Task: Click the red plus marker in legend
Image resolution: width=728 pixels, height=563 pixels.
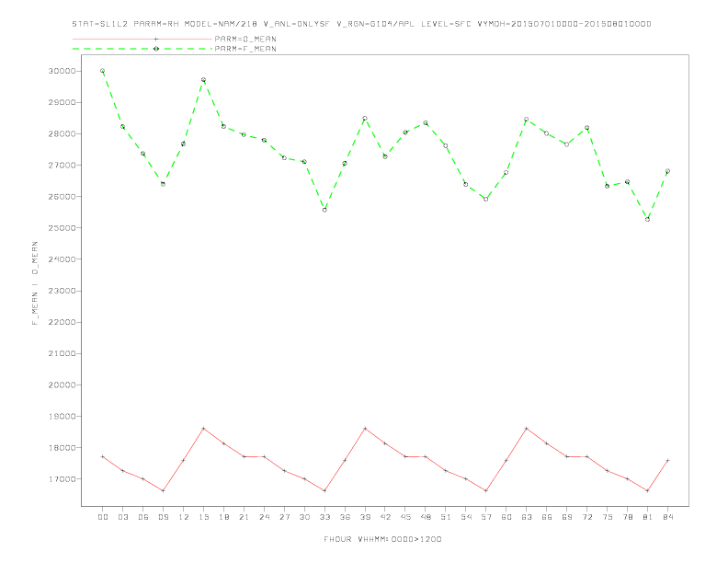Action: click(x=156, y=39)
